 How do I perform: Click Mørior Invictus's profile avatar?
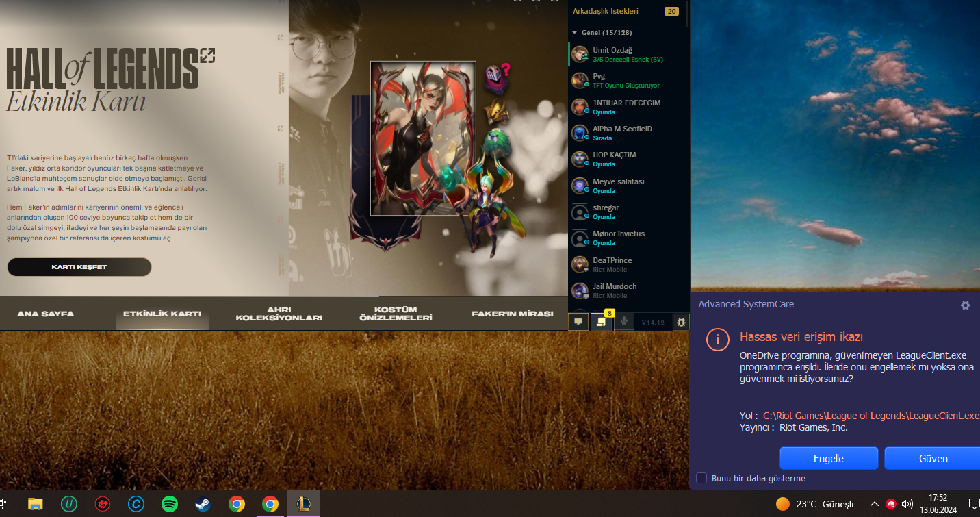coord(580,238)
